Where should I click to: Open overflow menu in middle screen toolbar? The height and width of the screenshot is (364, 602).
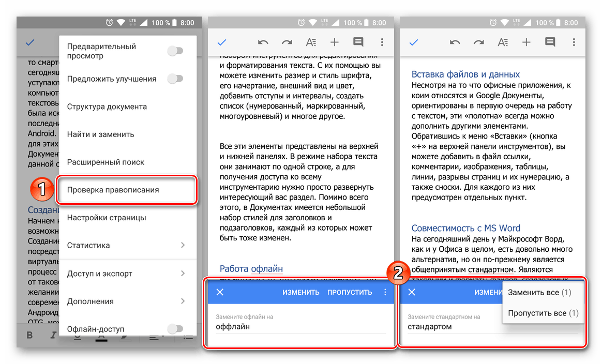click(382, 42)
